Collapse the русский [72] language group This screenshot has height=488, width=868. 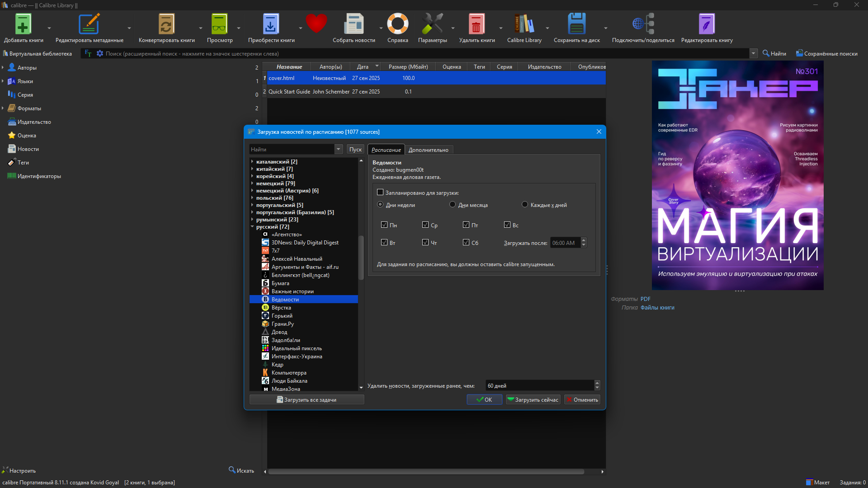pyautogui.click(x=252, y=227)
